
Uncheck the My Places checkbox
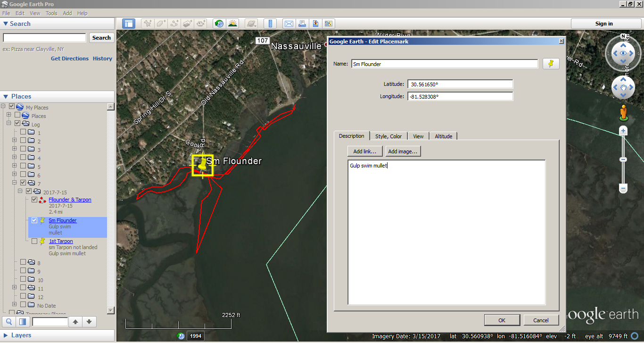12,107
